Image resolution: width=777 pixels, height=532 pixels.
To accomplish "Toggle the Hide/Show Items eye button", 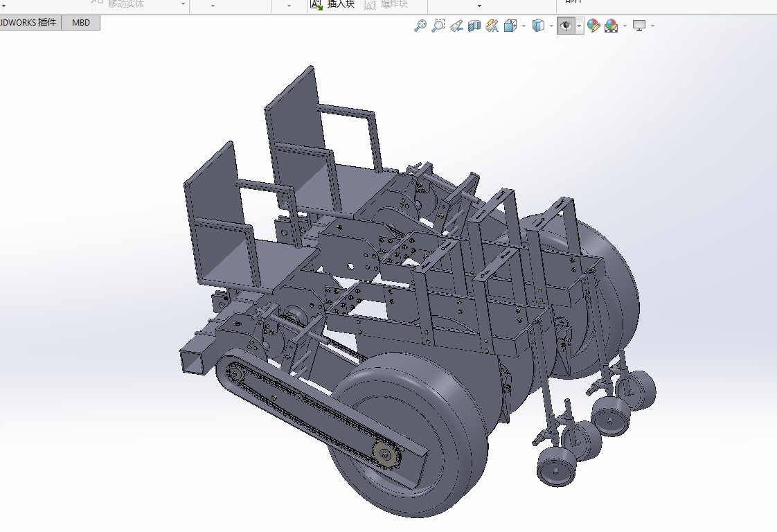I will point(566,26).
